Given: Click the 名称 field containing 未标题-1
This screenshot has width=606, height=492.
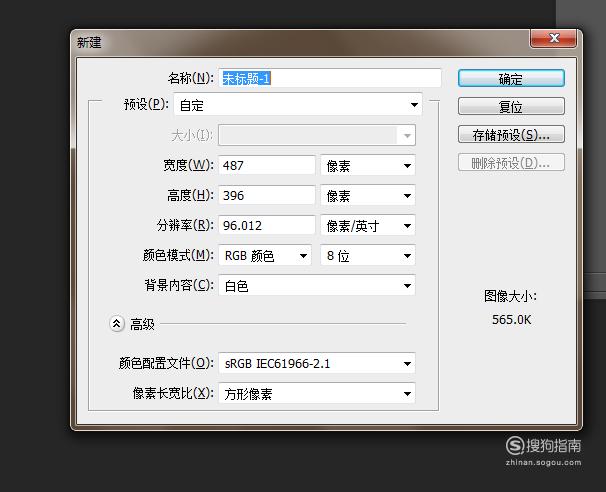Looking at the screenshot, I should (x=330, y=78).
